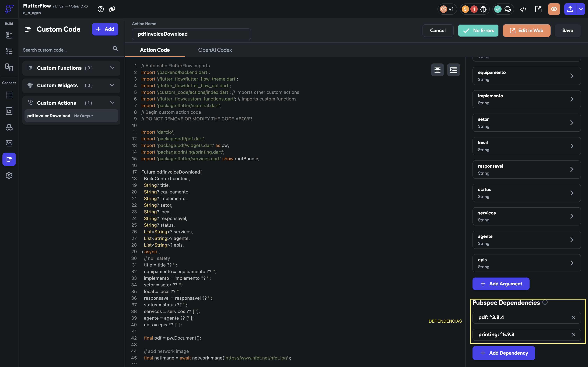The height and width of the screenshot is (367, 588).
Task: Open the code view with the </> icon
Action: pyautogui.click(x=523, y=9)
